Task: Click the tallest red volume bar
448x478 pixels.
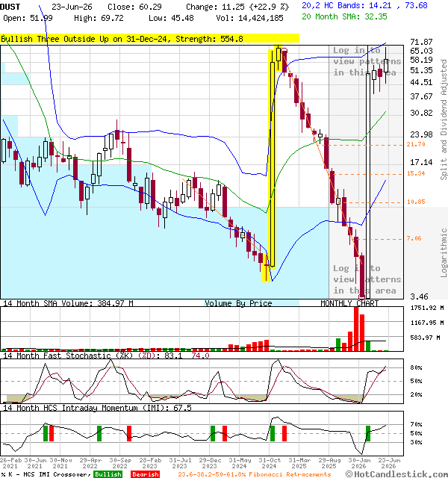Action: coord(356,329)
